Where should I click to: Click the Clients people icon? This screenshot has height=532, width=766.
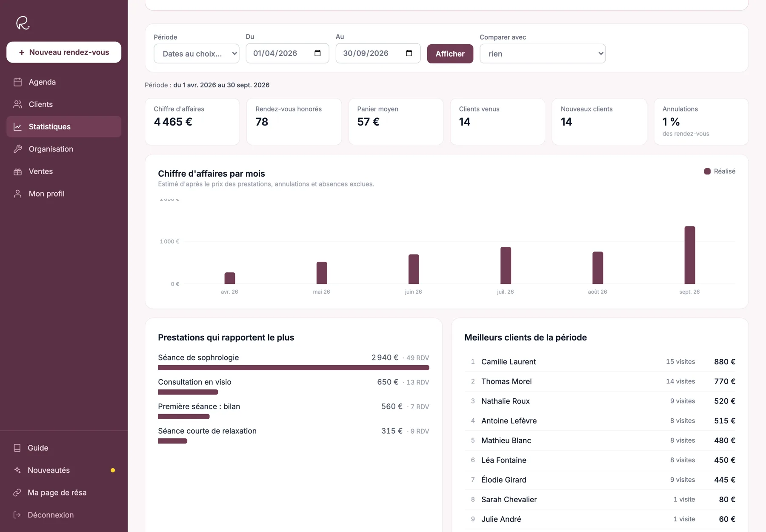tap(17, 104)
